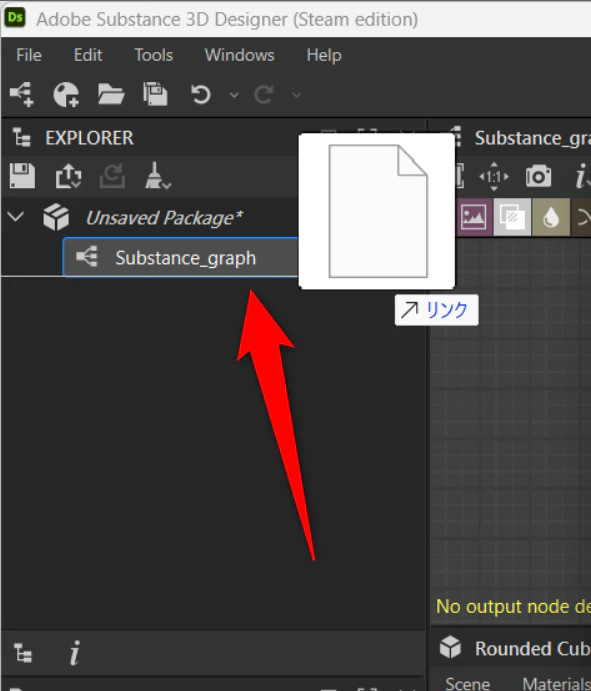Toggle the info icon in Explorer footer
Image resolution: width=591 pixels, height=691 pixels.
click(x=75, y=653)
